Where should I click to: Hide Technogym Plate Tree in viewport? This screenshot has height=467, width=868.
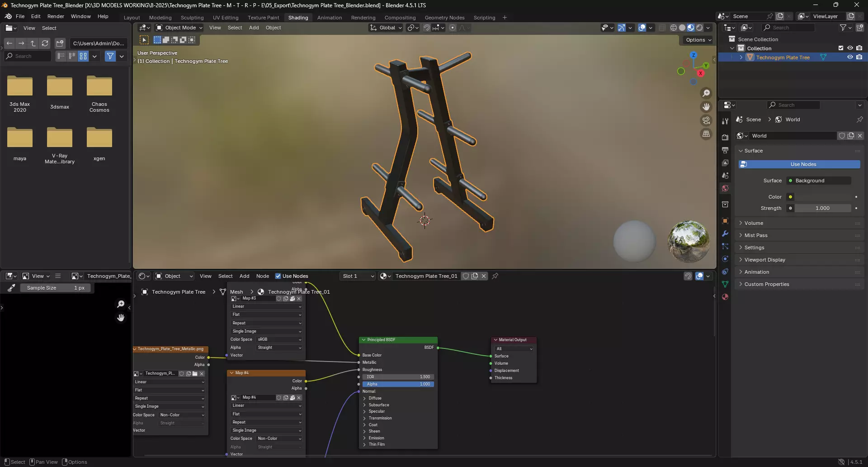[850, 57]
